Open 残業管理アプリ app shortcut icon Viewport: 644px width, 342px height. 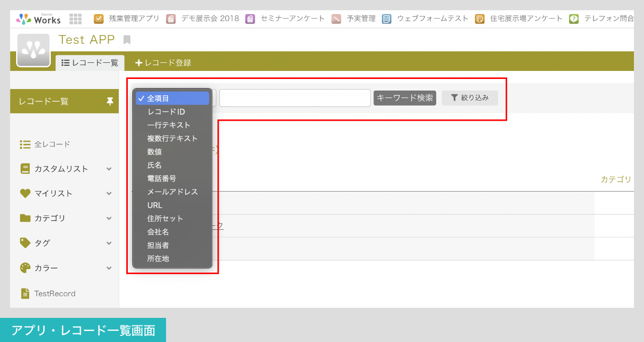[99, 19]
